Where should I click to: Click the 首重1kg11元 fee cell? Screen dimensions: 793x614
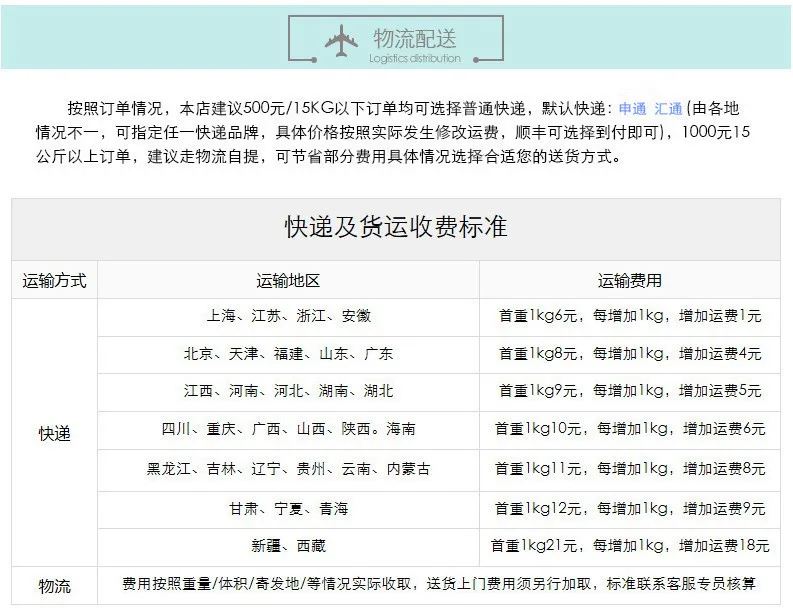coord(630,469)
